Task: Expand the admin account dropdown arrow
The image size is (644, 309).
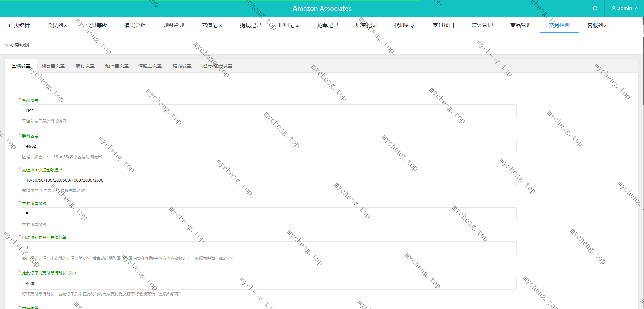Action: pyautogui.click(x=637, y=8)
